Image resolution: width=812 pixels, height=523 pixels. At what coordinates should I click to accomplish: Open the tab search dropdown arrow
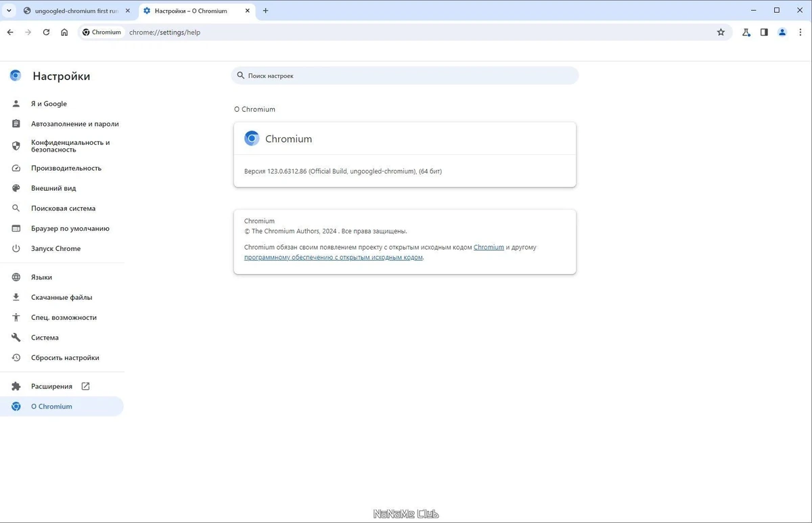coord(9,10)
